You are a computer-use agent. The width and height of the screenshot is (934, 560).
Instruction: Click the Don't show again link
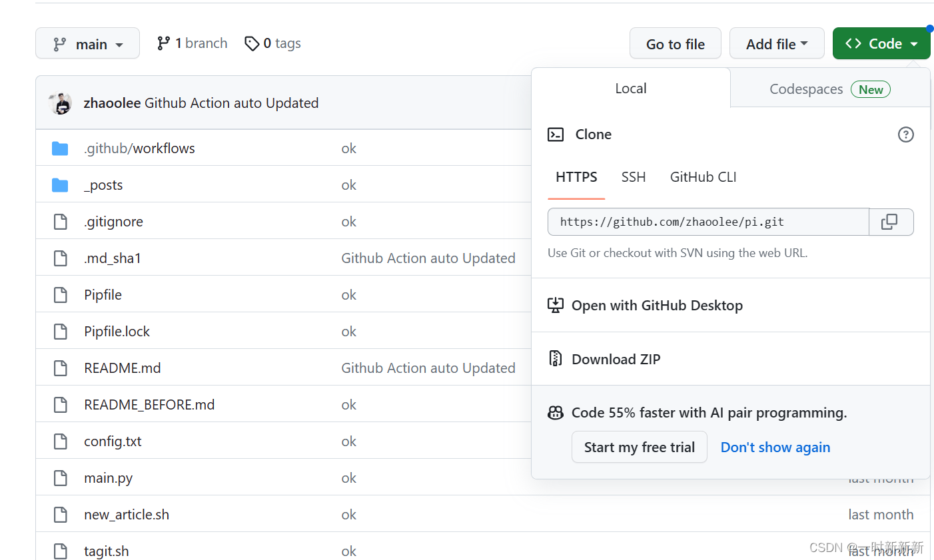click(x=775, y=447)
